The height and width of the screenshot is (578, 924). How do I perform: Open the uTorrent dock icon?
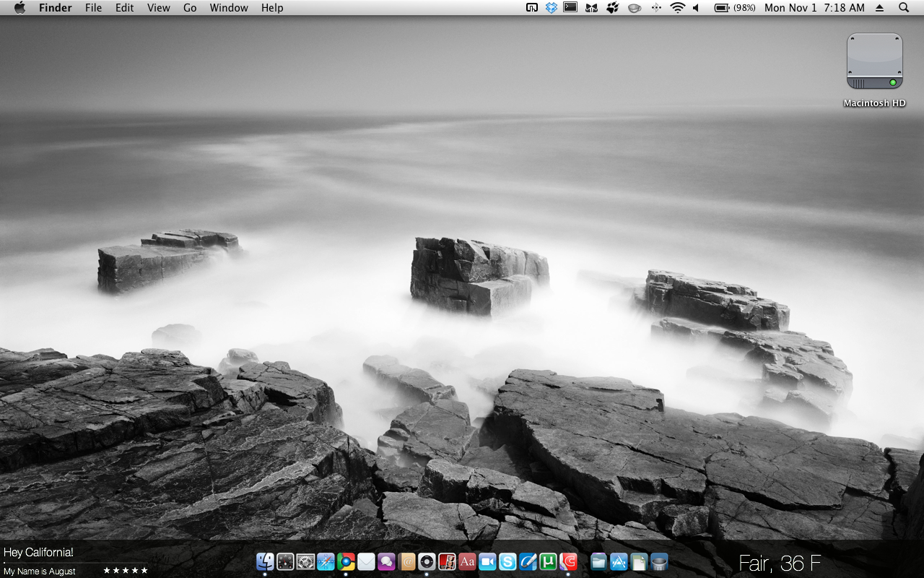click(548, 561)
